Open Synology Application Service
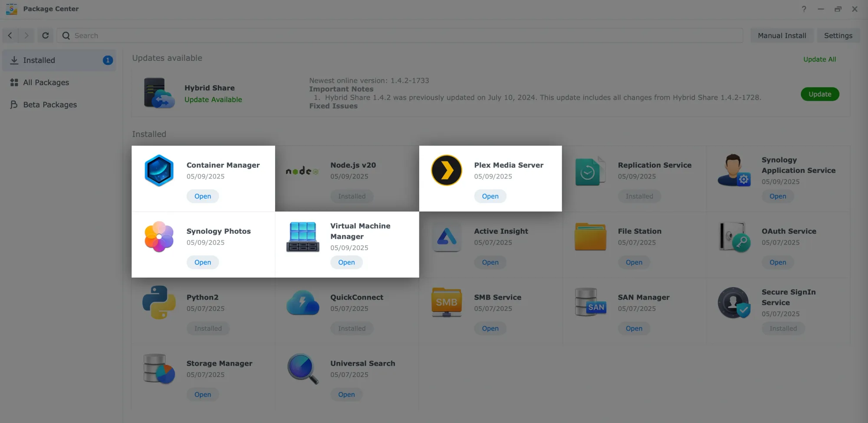 [x=778, y=196]
